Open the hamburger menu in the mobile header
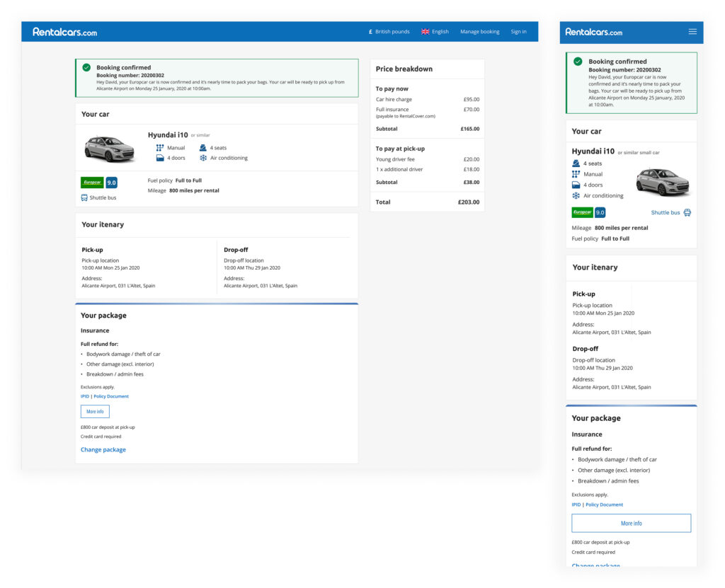This screenshot has height=588, width=725. (692, 32)
